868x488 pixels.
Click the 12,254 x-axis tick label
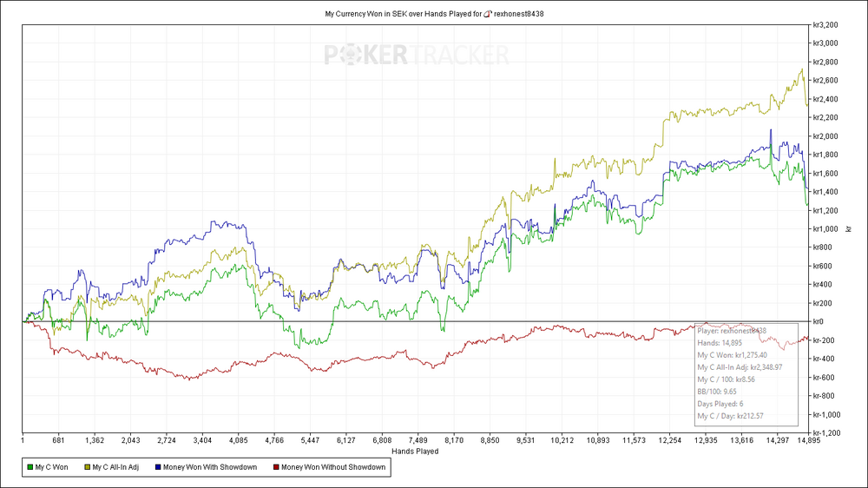670,441
